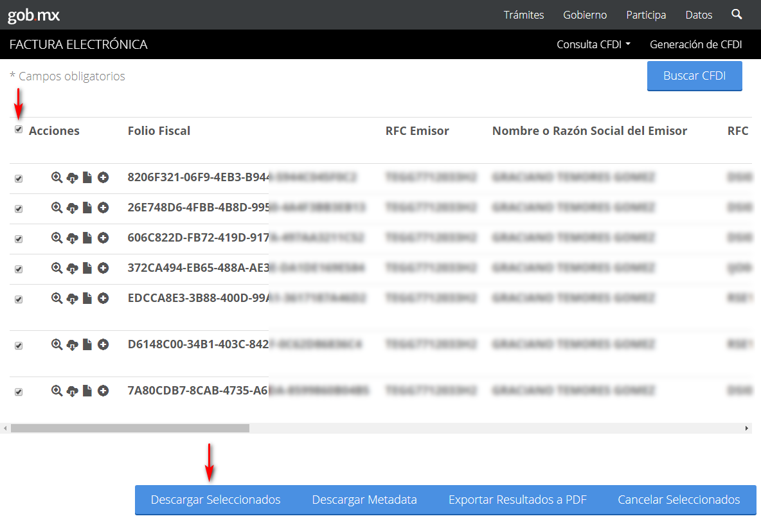This screenshot has height=532, width=761.
Task: Expand the Consulta CFDI dropdown menu
Action: (593, 44)
